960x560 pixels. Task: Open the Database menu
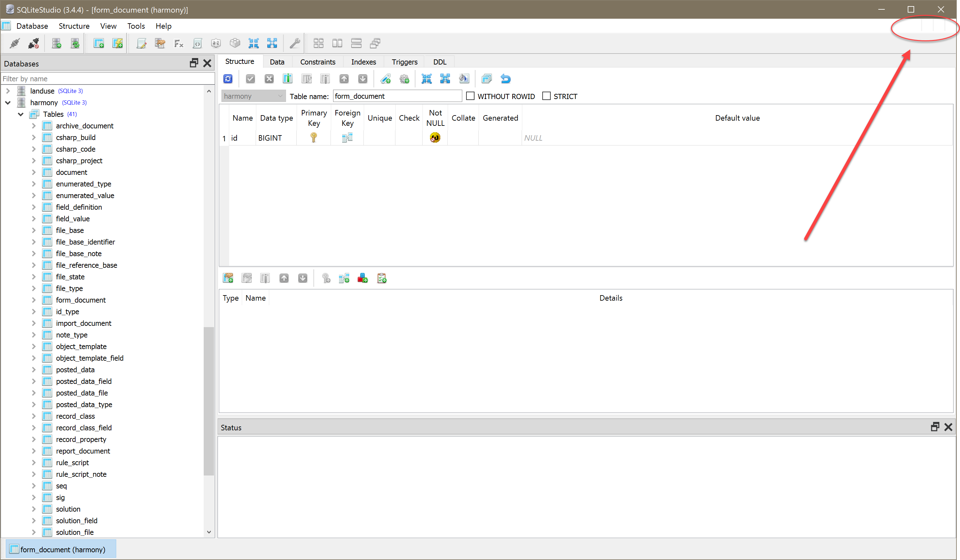pos(32,26)
